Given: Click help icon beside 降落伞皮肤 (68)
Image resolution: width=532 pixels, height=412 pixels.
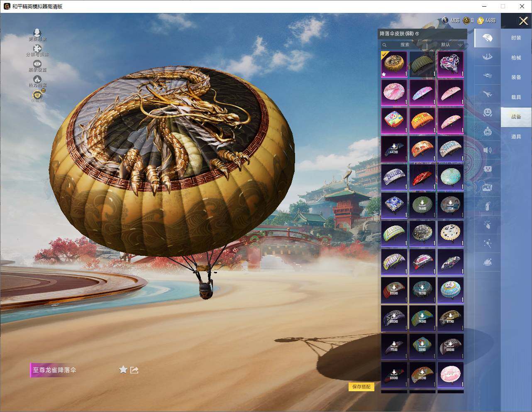Looking at the screenshot, I should [417, 34].
